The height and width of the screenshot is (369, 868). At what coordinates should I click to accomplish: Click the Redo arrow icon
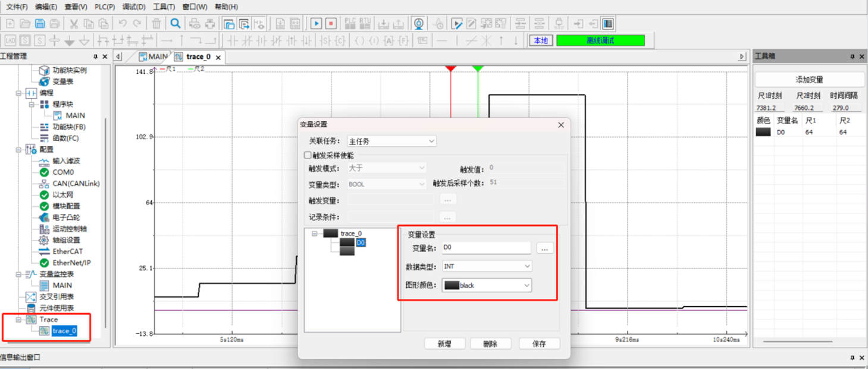[x=137, y=24]
